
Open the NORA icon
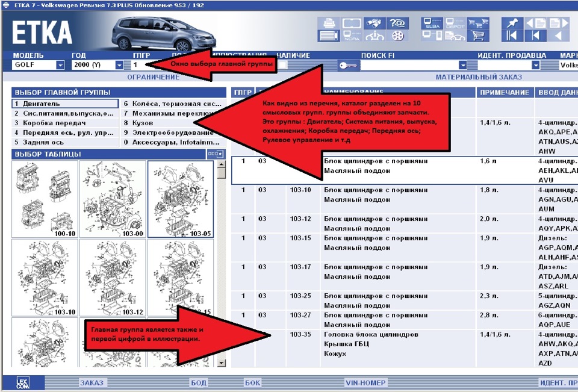tap(352, 36)
